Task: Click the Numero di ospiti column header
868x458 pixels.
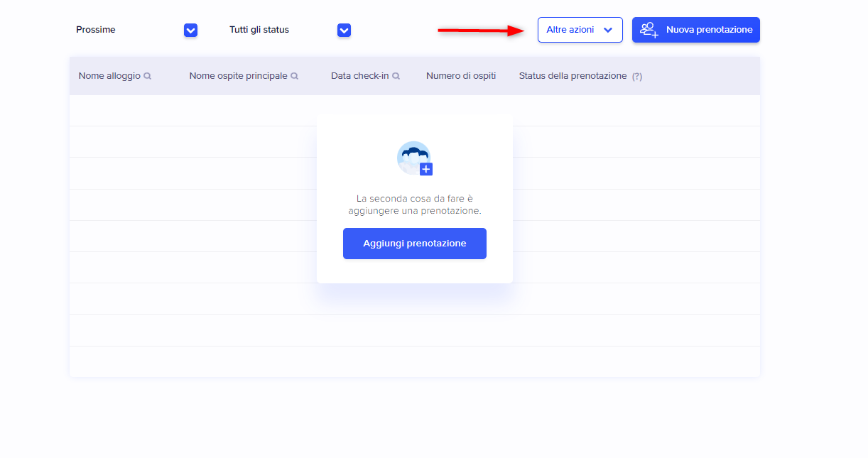Action: [x=461, y=76]
